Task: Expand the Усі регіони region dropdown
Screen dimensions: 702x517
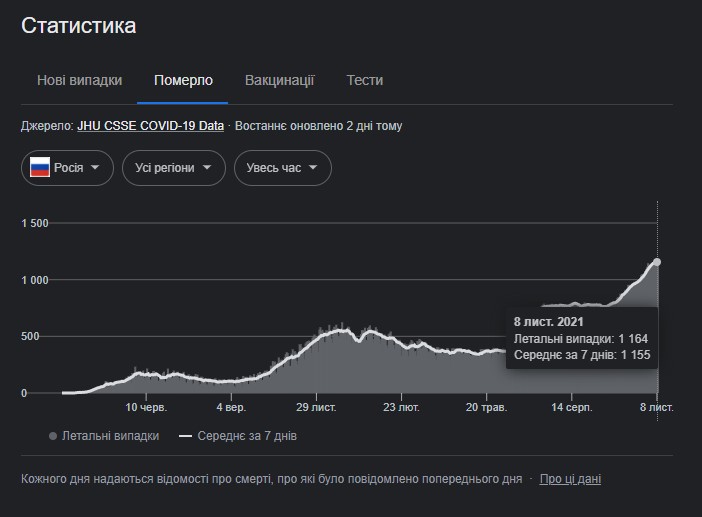Action: 173,168
